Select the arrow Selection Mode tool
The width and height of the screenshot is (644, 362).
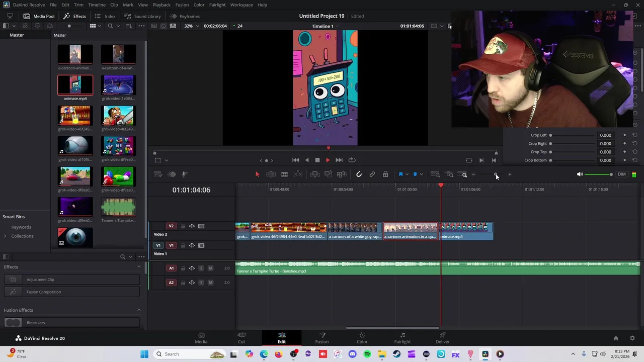click(x=257, y=174)
